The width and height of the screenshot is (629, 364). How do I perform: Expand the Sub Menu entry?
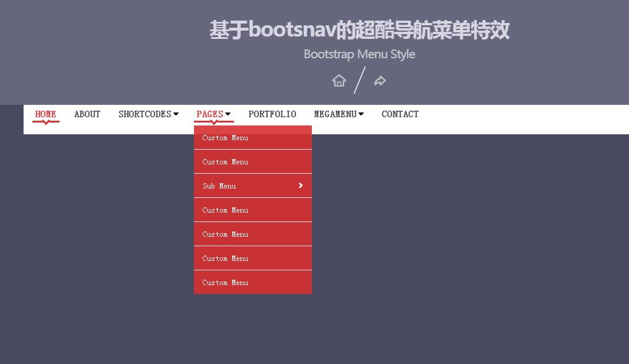click(253, 186)
